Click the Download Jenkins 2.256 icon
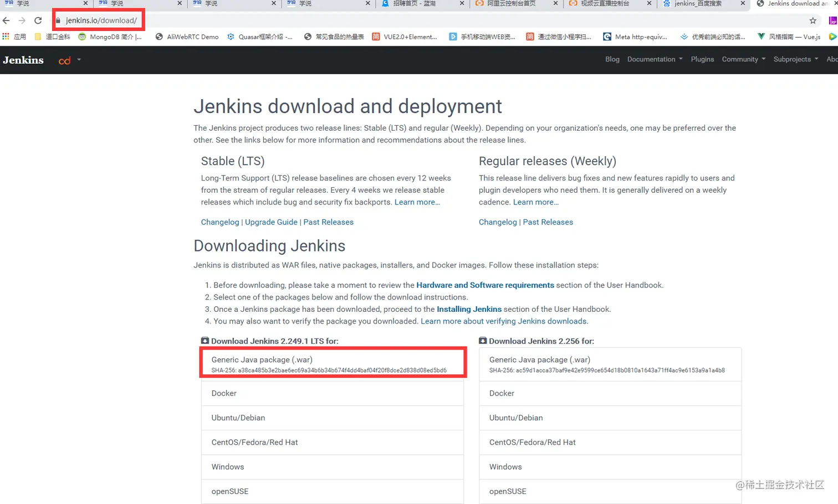This screenshot has height=504, width=838. 483,341
